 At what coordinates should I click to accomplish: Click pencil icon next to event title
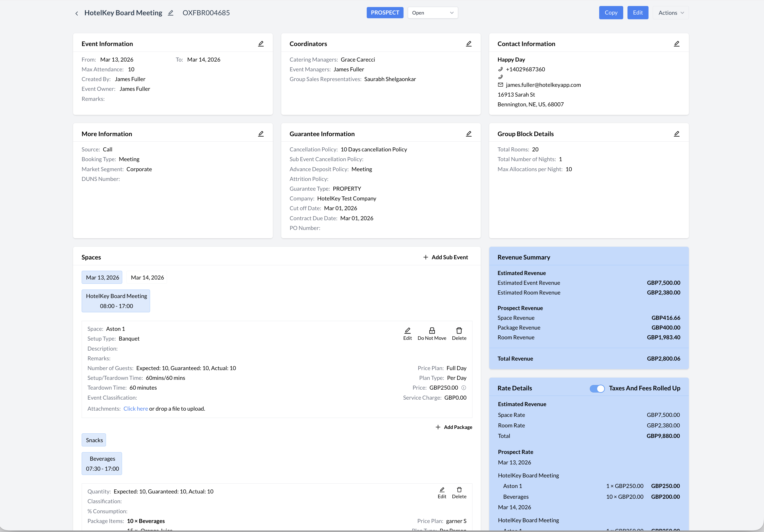click(x=171, y=13)
